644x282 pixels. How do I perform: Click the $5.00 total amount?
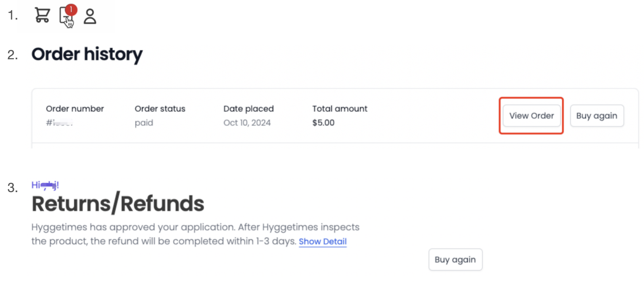point(323,123)
